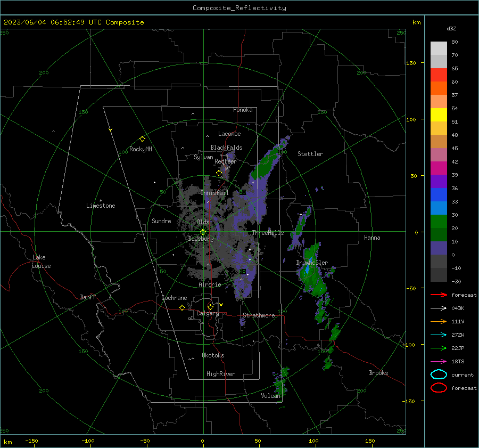Click the Sundre label

pyautogui.click(x=161, y=221)
